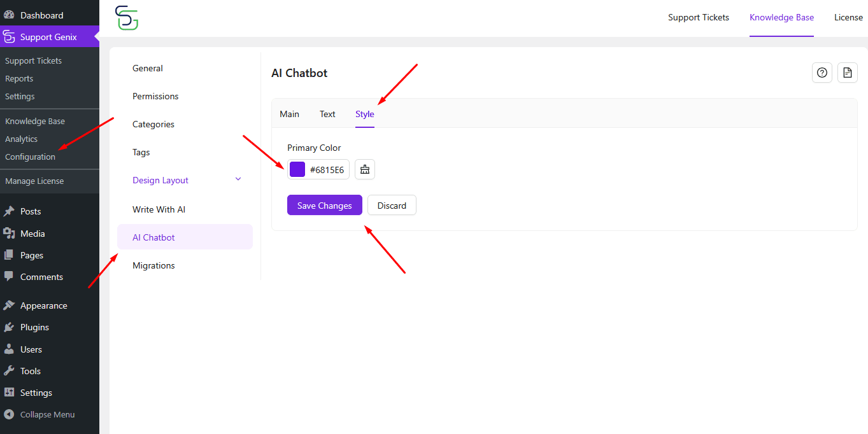Switch to the Text tab

coord(327,114)
